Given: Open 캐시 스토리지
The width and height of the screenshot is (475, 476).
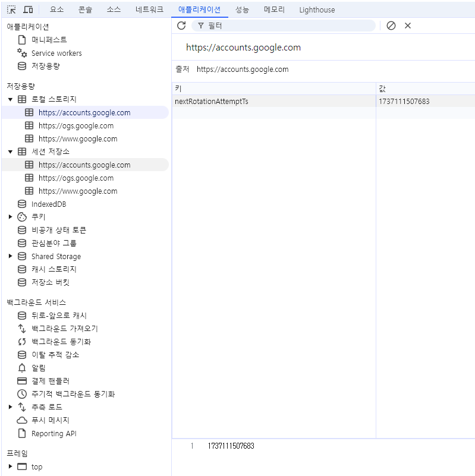Looking at the screenshot, I should (54, 269).
